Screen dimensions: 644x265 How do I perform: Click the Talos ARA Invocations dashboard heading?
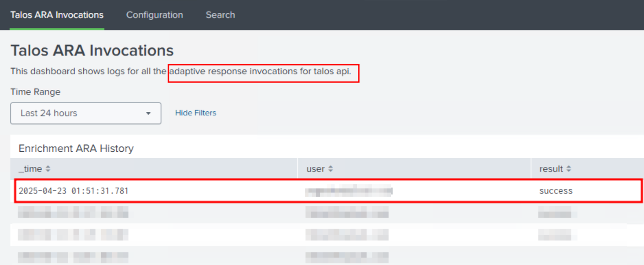point(92,50)
